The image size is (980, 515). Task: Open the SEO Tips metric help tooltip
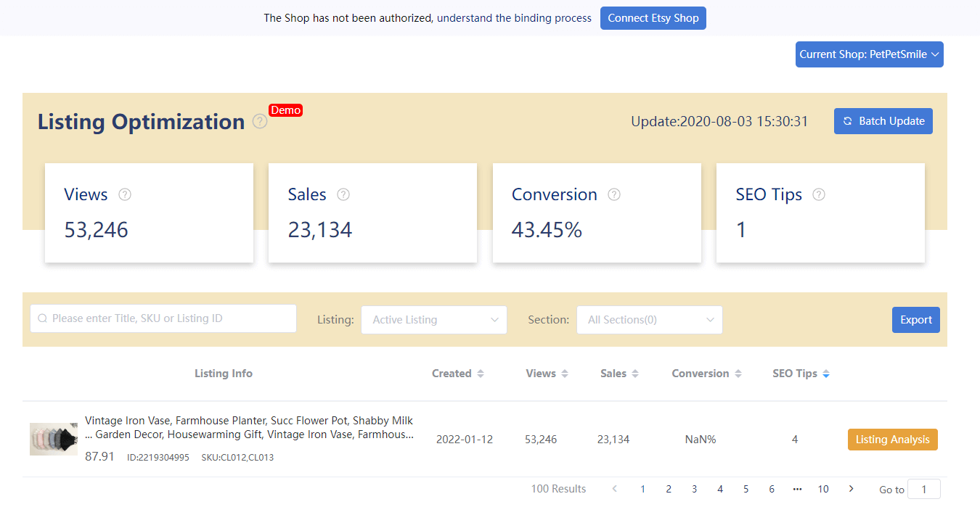point(819,194)
